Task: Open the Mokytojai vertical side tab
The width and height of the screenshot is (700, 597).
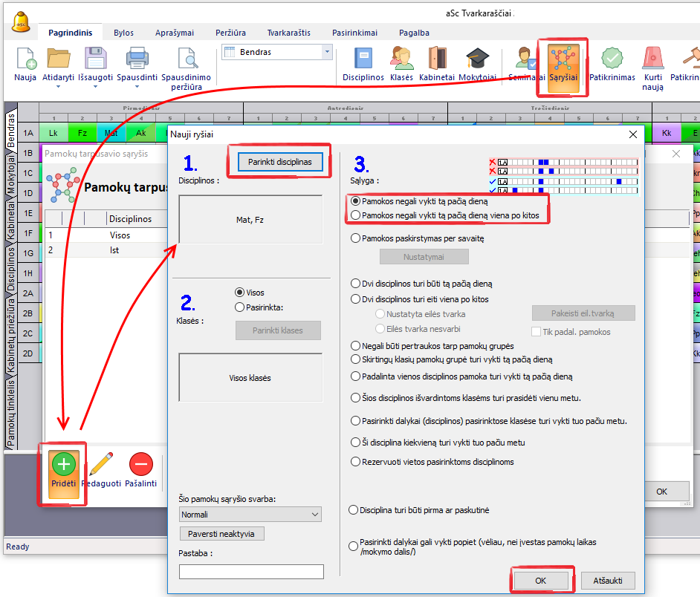Action: click(x=11, y=174)
